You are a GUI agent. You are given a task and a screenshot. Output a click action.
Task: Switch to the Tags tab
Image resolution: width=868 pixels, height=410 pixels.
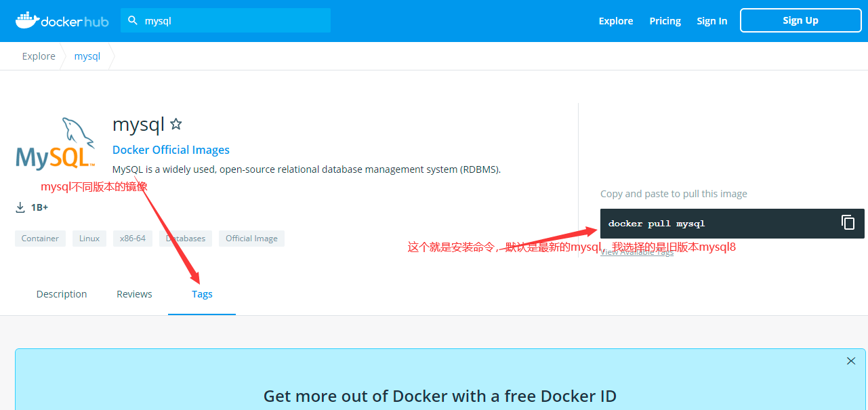[202, 294]
